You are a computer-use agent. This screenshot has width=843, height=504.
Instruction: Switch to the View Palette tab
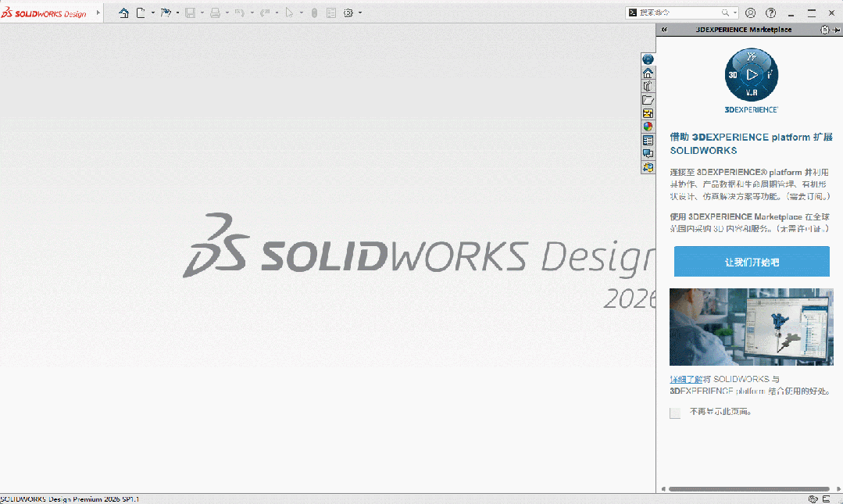tap(648, 113)
